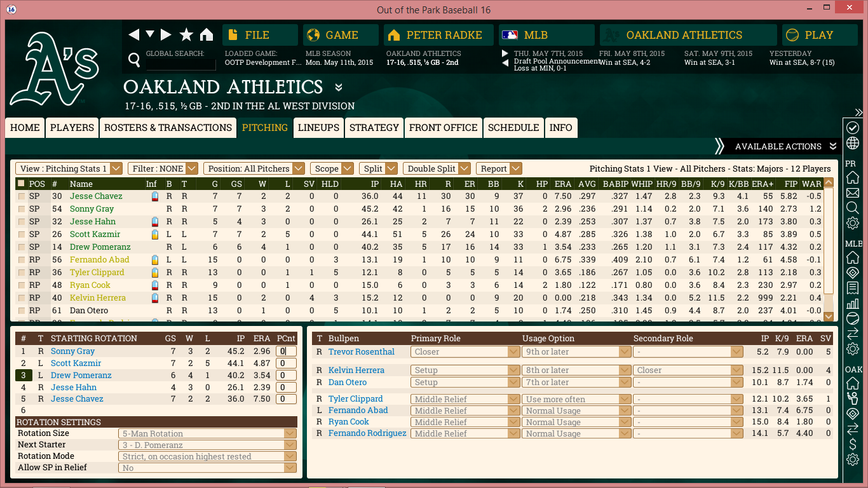This screenshot has width=868, height=488.
Task: Open the PR mail envelope icon
Action: point(853,193)
